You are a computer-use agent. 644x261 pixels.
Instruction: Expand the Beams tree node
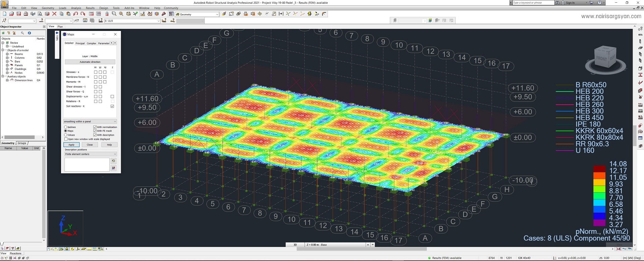pos(7,54)
